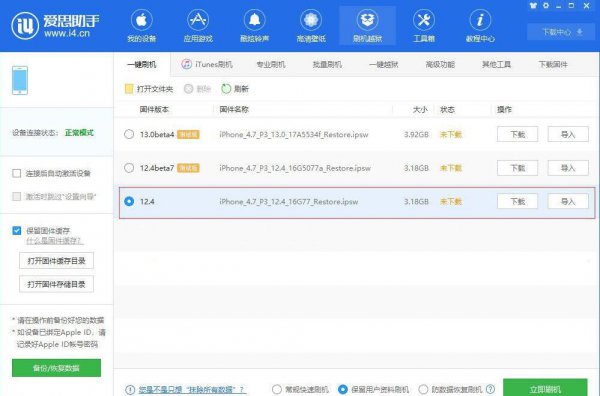This screenshot has width=600, height=396.
Task: Open 我的设备 from the top navigation
Action: coord(142,26)
